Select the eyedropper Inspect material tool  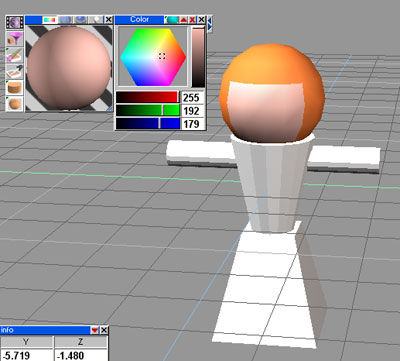point(15,71)
